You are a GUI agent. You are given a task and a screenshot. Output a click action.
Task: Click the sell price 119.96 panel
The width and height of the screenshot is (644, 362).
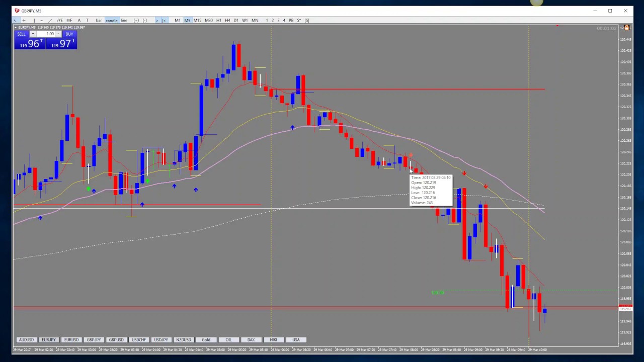30,44
